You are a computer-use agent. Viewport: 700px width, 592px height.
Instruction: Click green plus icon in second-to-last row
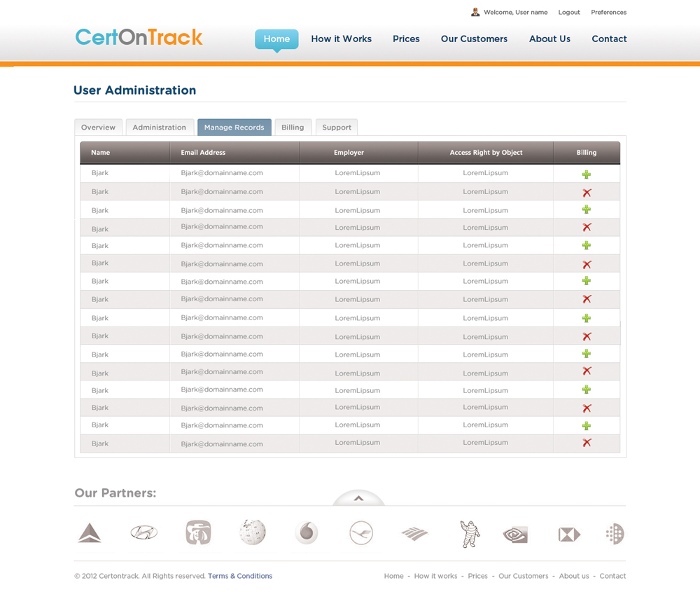(x=587, y=426)
